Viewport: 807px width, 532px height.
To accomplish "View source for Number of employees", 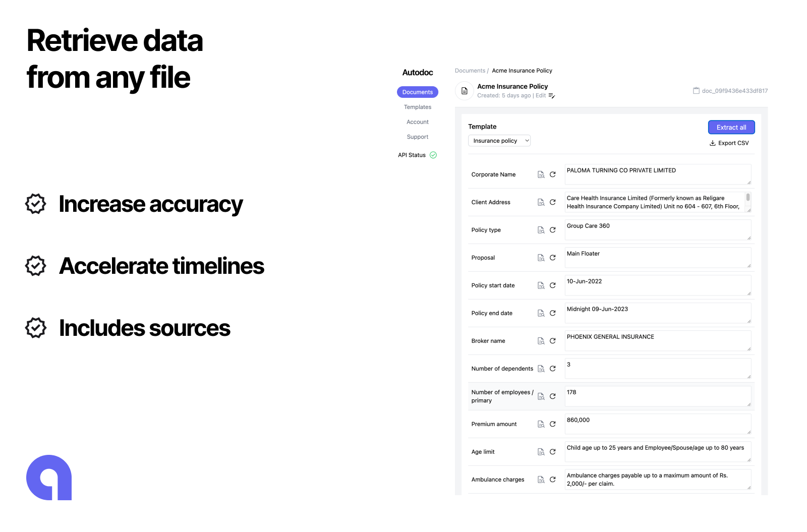I will click(x=541, y=396).
